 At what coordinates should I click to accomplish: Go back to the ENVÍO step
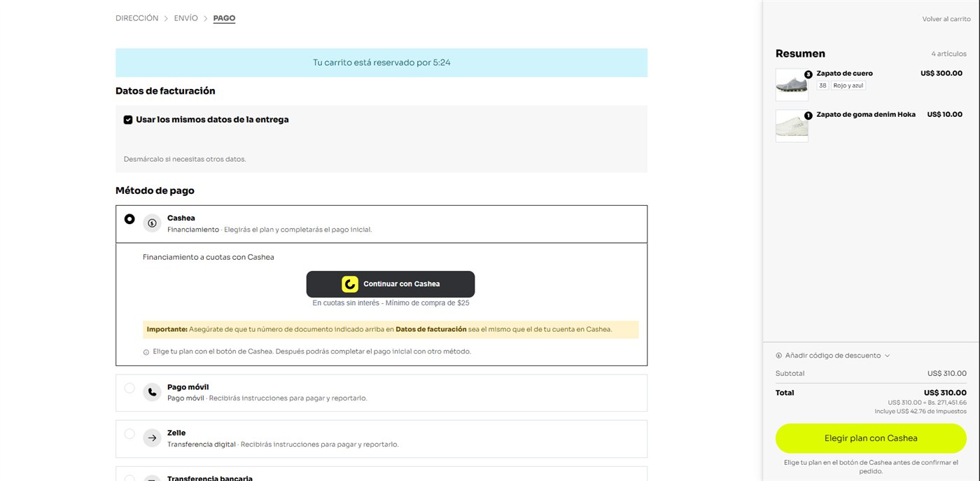[186, 18]
